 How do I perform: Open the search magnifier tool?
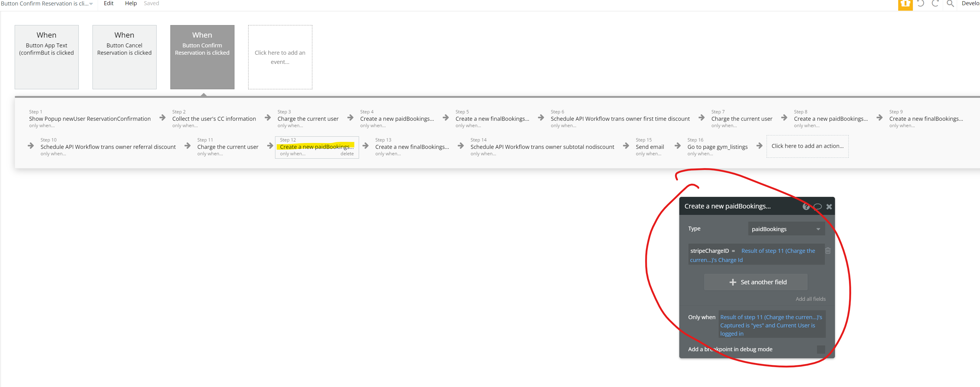tap(950, 4)
